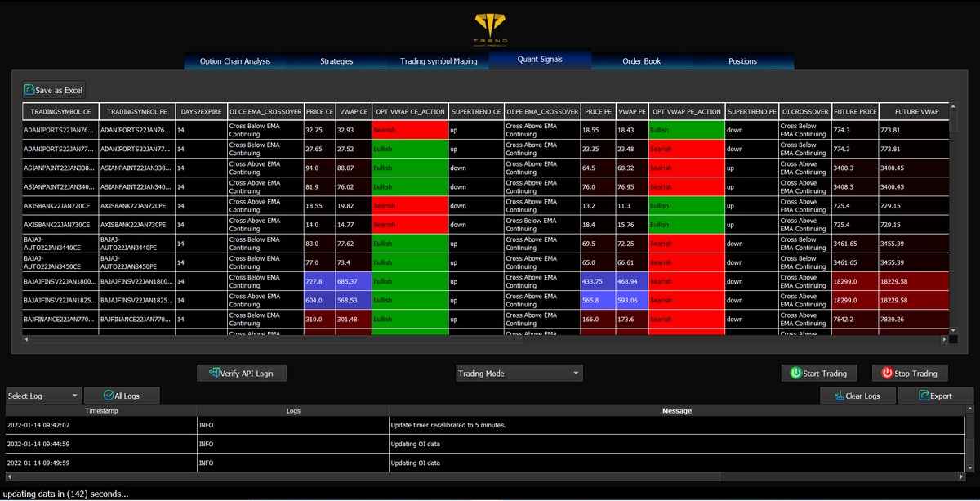Viewport: 980px width, 501px height.
Task: Click the highlighted price cell 727.8
Action: [x=318, y=280]
